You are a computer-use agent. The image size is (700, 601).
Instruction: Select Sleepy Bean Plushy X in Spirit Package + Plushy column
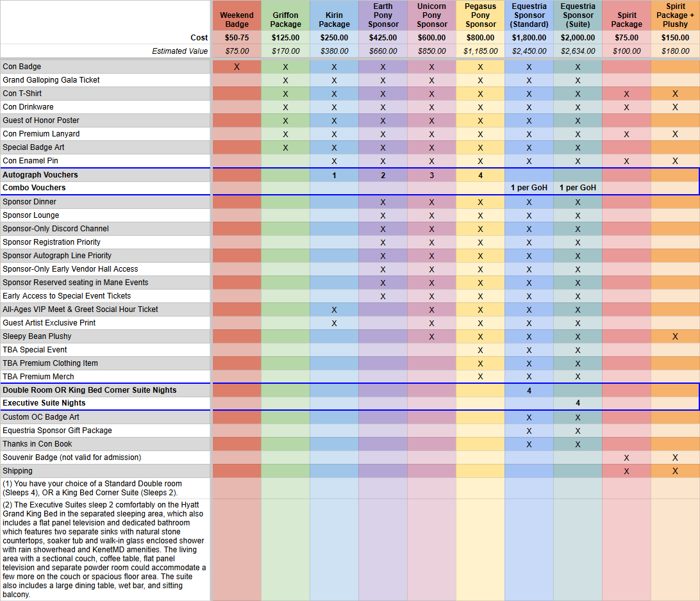(x=675, y=336)
